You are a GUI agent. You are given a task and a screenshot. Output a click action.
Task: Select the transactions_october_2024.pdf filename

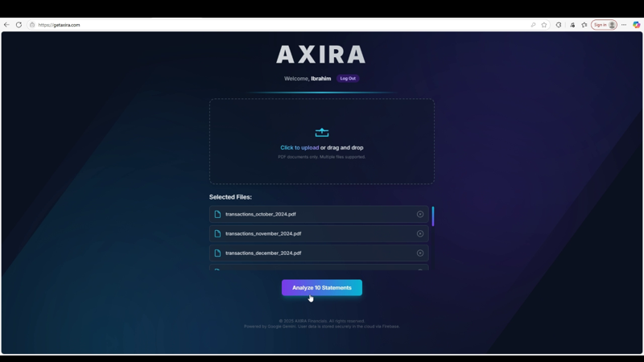(260, 214)
